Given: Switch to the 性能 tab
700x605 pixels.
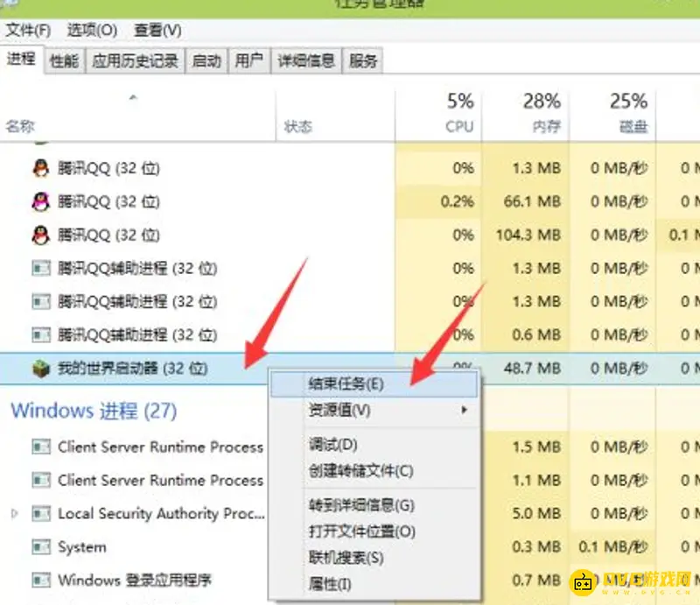Looking at the screenshot, I should pyautogui.click(x=64, y=60).
